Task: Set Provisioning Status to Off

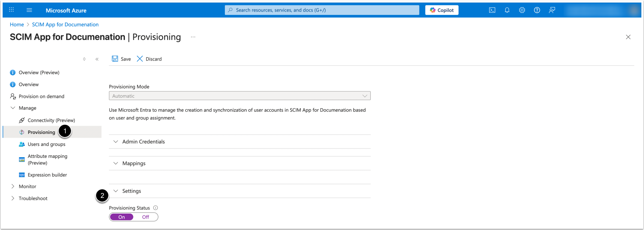Action: [x=145, y=217]
